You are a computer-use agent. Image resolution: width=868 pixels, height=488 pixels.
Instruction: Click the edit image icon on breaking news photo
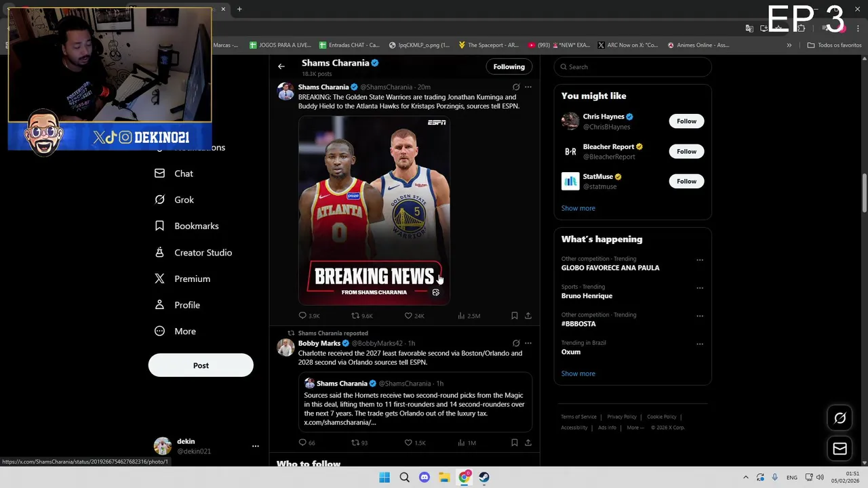pyautogui.click(x=436, y=292)
